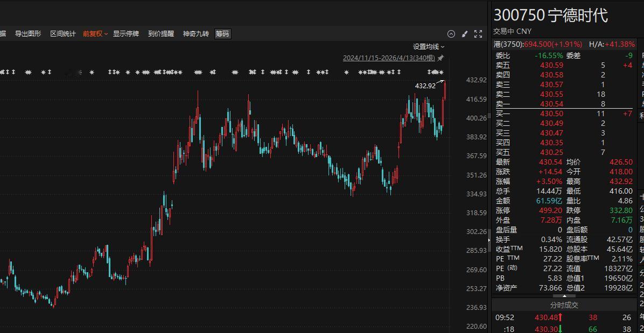Image resolution: width=644 pixels, height=333 pixels.
Task: Click the 最低 value 416.00
Action: coord(621,191)
